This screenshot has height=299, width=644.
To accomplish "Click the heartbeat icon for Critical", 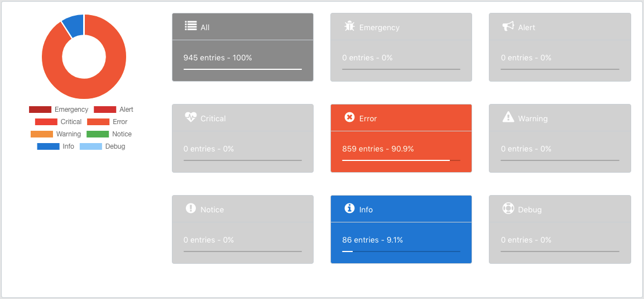I will point(191,117).
